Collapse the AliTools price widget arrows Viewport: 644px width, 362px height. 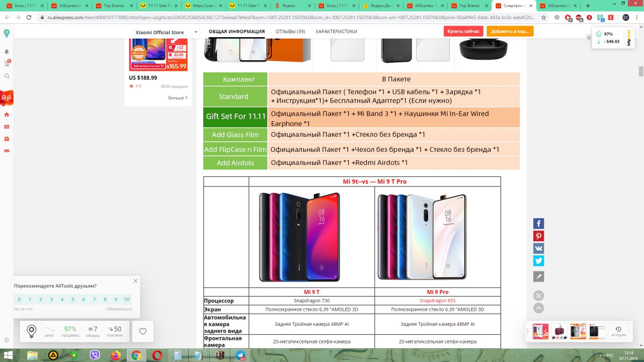(589, 38)
